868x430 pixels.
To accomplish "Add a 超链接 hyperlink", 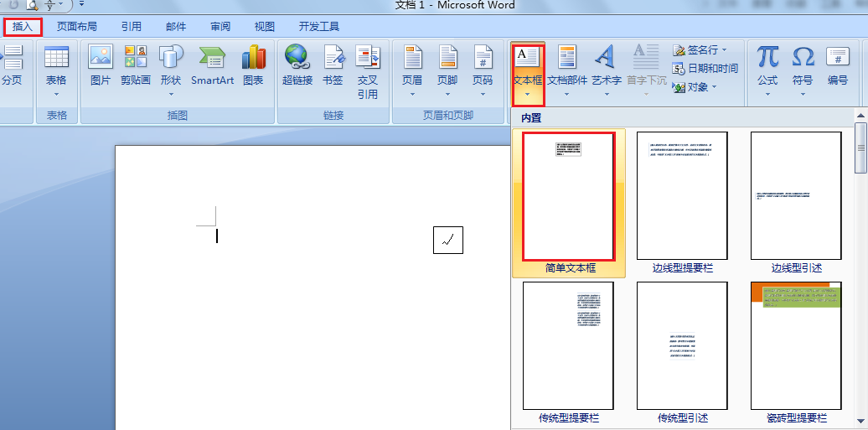I will click(x=297, y=65).
